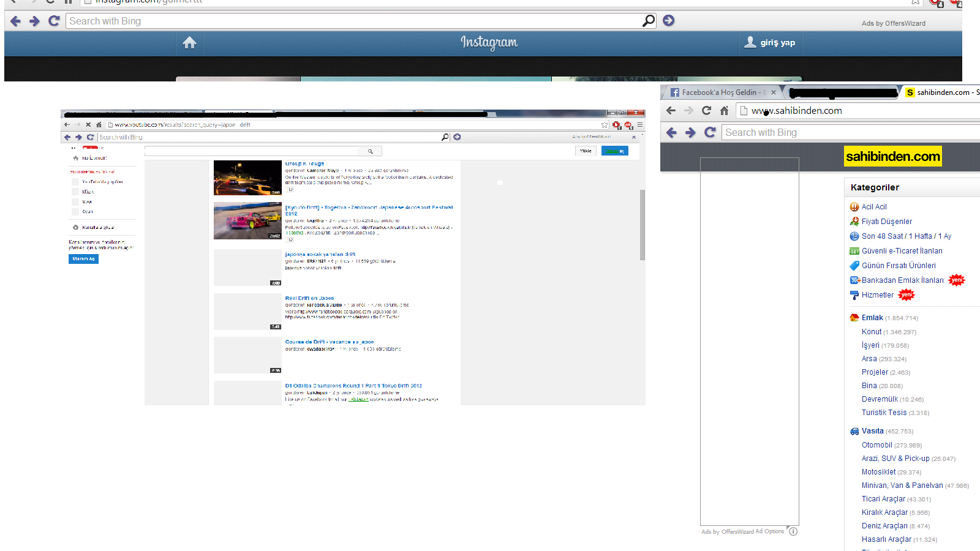Click home icon in sahibinden window navigation
The image size is (980, 551).
[x=724, y=111]
